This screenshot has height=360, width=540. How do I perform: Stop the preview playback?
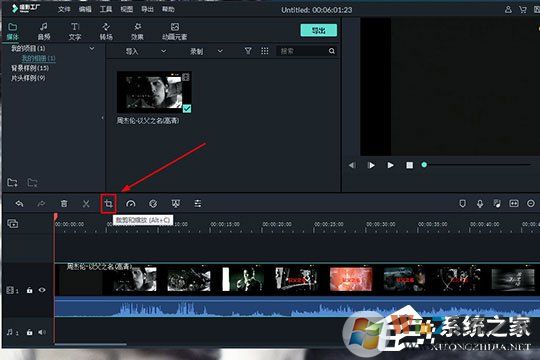409,165
